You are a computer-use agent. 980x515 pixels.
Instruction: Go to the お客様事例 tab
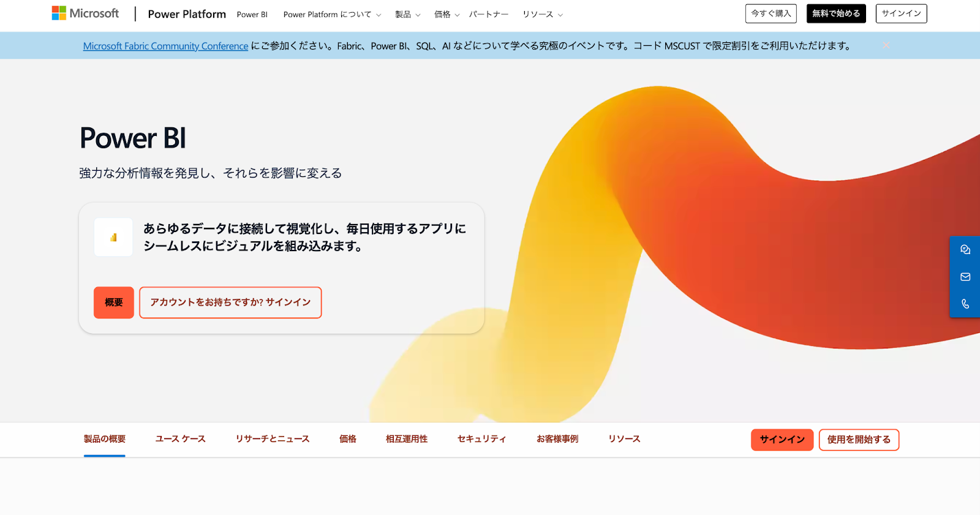557,439
